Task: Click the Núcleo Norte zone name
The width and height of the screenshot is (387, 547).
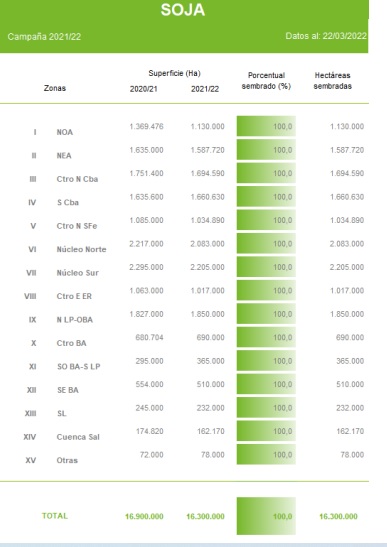Action: [81, 249]
